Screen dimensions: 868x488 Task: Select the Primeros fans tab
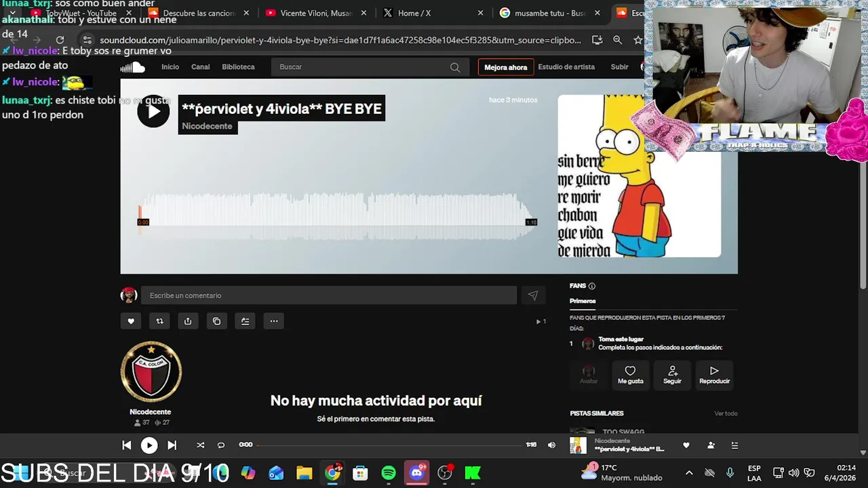coord(583,301)
